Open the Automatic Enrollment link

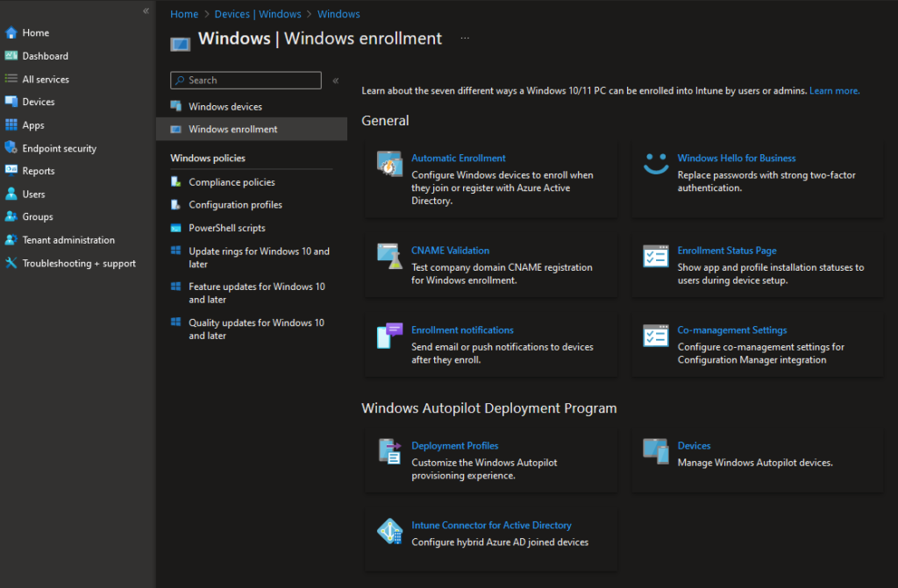(458, 158)
